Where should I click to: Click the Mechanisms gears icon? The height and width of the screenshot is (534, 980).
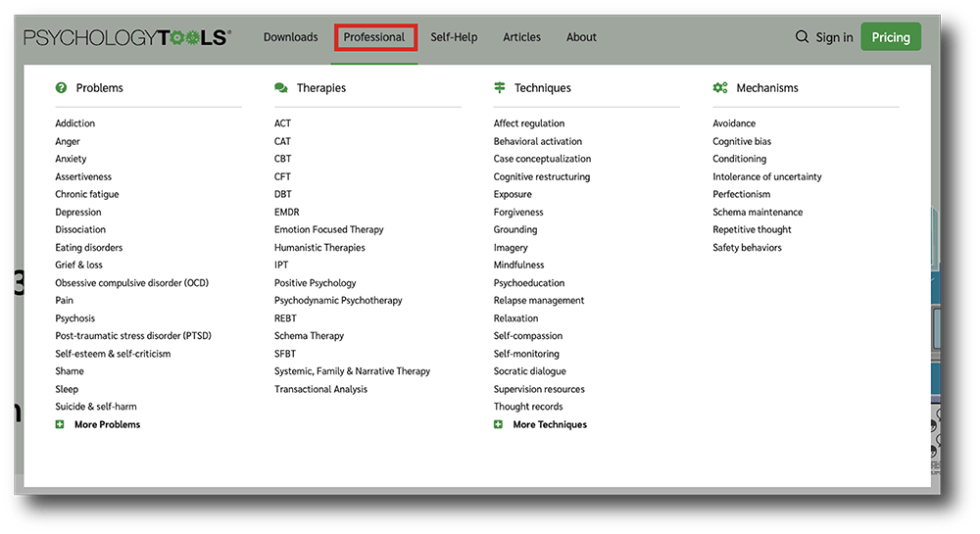tap(720, 88)
